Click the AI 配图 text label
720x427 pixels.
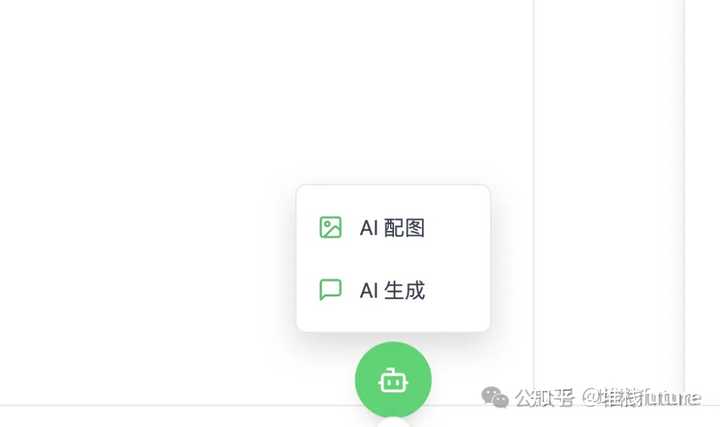[392, 228]
